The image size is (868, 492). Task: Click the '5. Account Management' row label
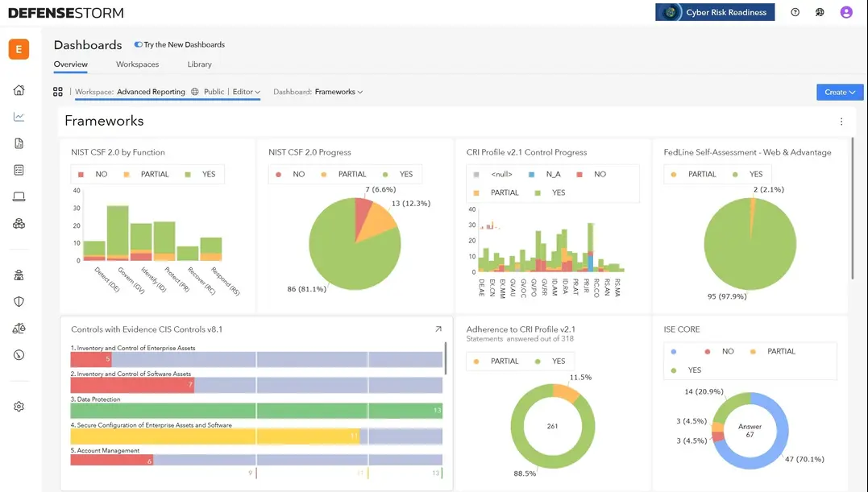pos(105,451)
